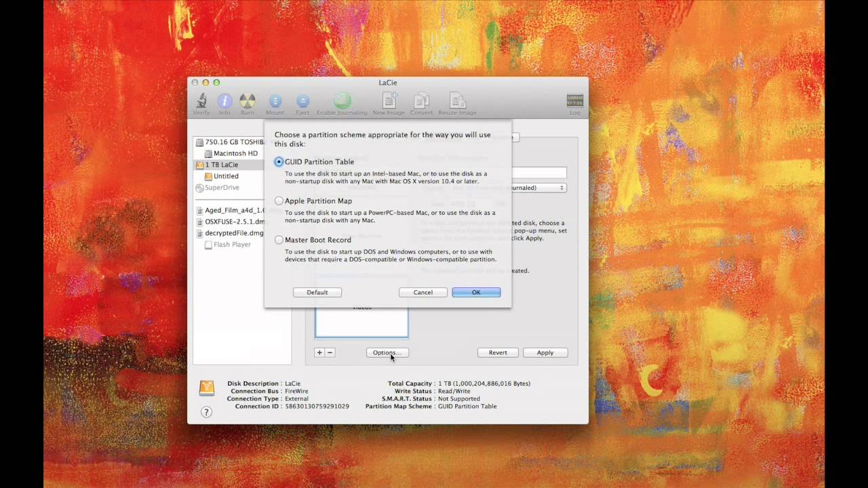The width and height of the screenshot is (868, 488).
Task: Select decryptedFile.dmg in sidebar
Action: click(x=229, y=233)
